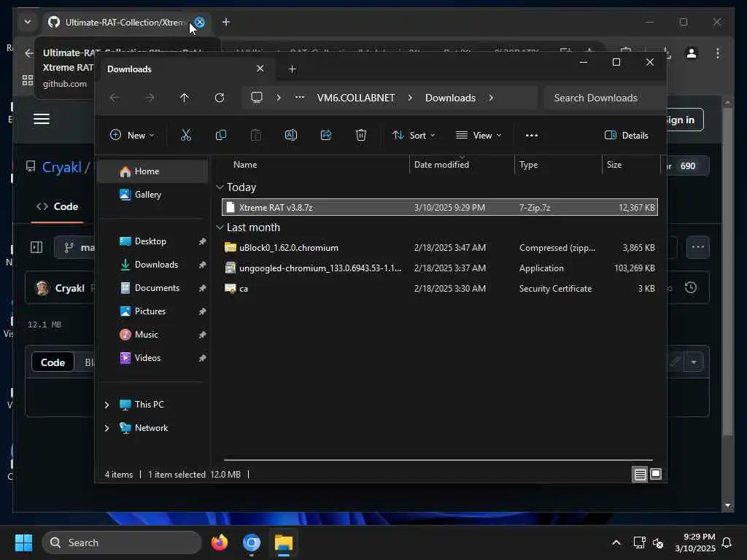Open Firefox from the taskbar
Screen dimensions: 747x560
tap(220, 542)
